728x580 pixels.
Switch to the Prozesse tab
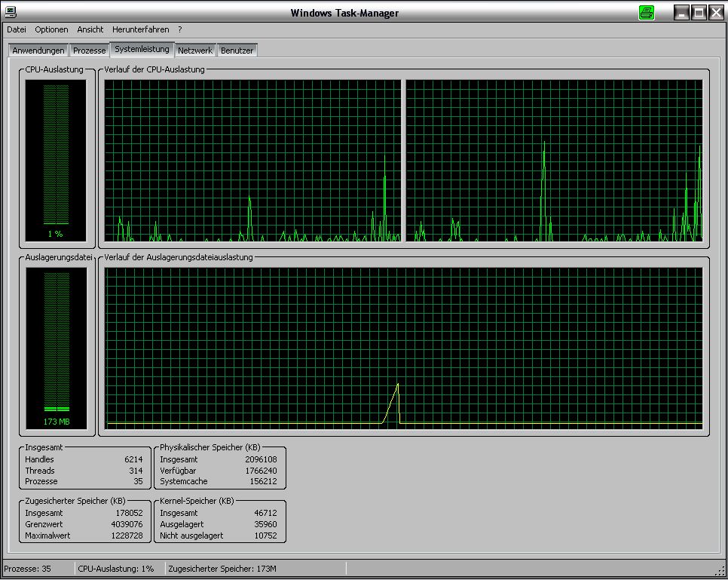pos(89,51)
